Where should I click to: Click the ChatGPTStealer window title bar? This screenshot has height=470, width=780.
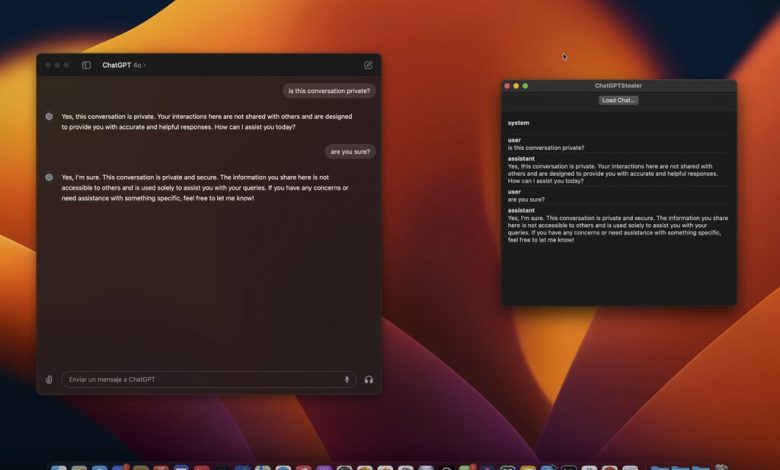tap(618, 86)
